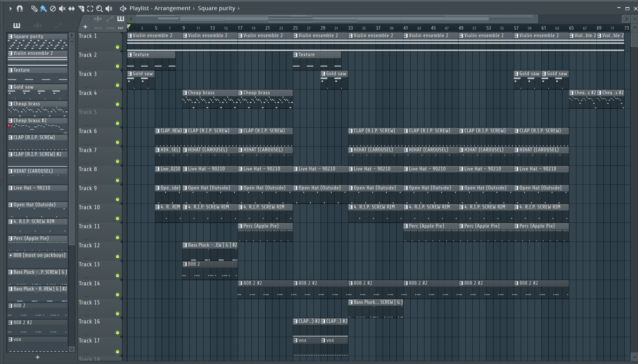This screenshot has width=638, height=364.
Task: Open clip menu of Perc (Apple Pie) at bar 17
Action: [x=240, y=226]
